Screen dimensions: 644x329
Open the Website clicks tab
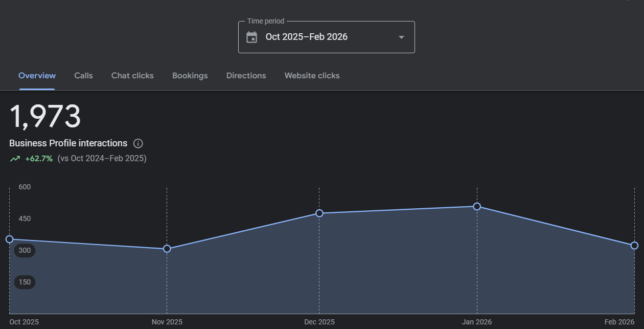[312, 76]
